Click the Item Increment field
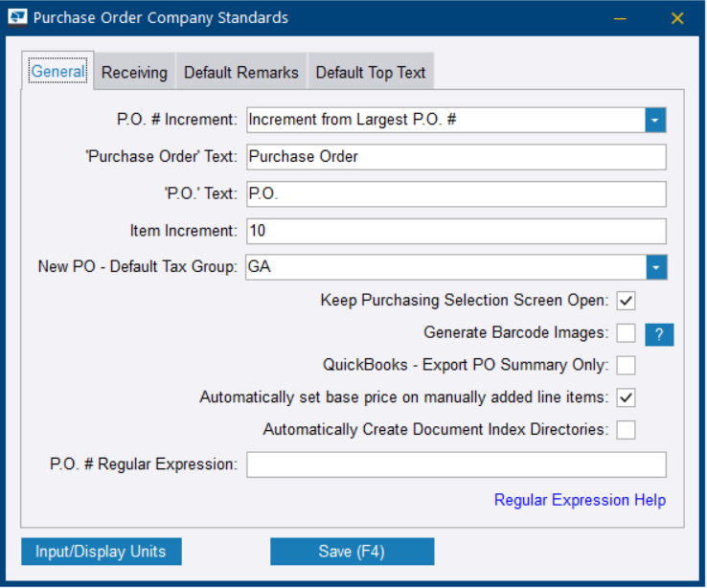The image size is (707, 588). (456, 231)
